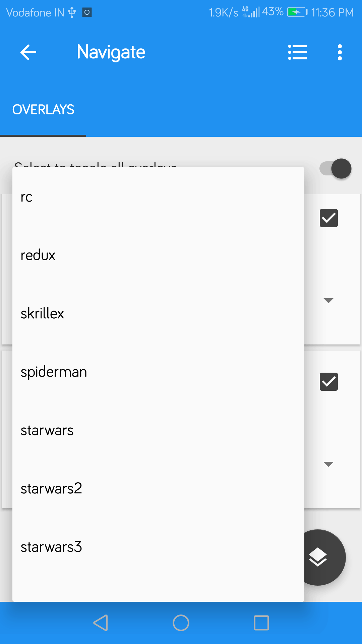Select the "starwars2" option
The image size is (362, 644).
tap(158, 489)
